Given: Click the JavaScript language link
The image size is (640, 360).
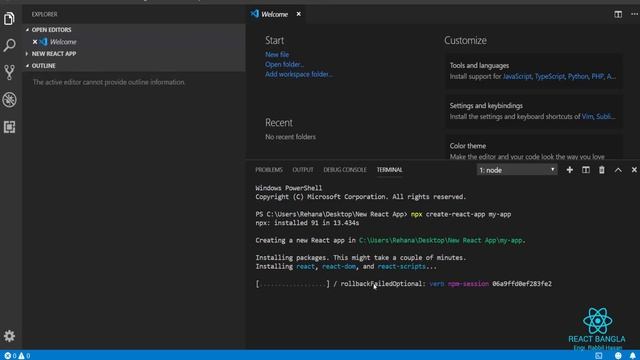Looking at the screenshot, I should point(517,76).
